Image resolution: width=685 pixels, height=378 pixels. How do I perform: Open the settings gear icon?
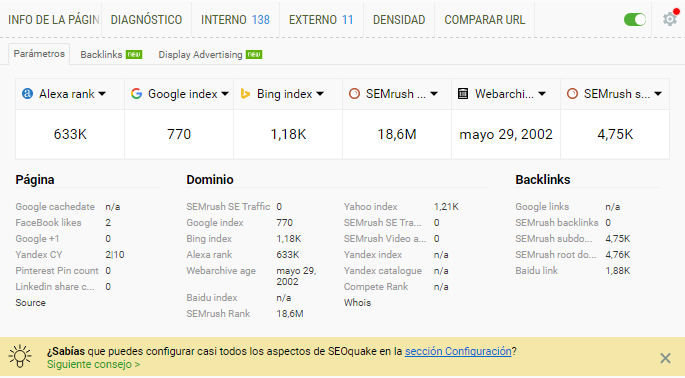tap(670, 19)
